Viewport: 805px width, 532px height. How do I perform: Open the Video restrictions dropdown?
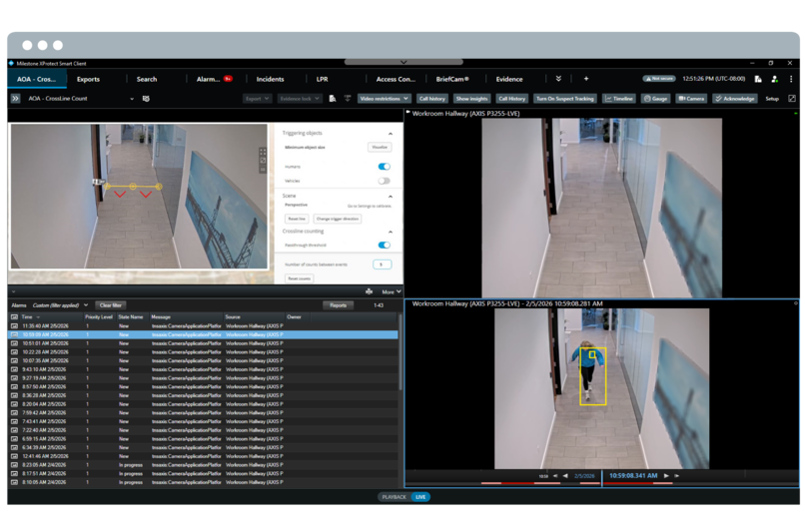pyautogui.click(x=385, y=99)
